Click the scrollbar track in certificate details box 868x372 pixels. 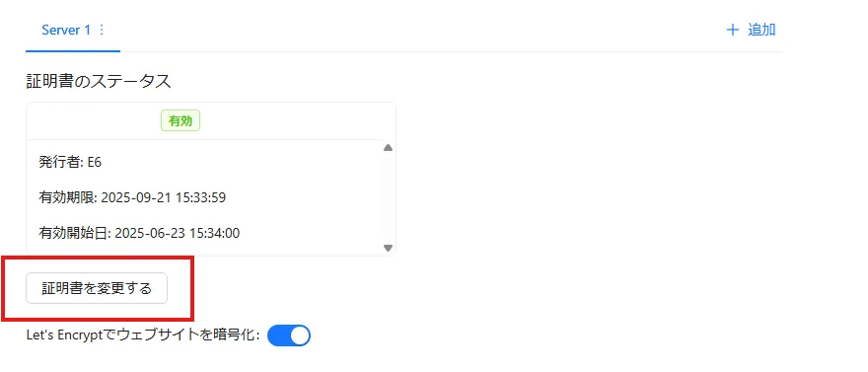[388, 198]
